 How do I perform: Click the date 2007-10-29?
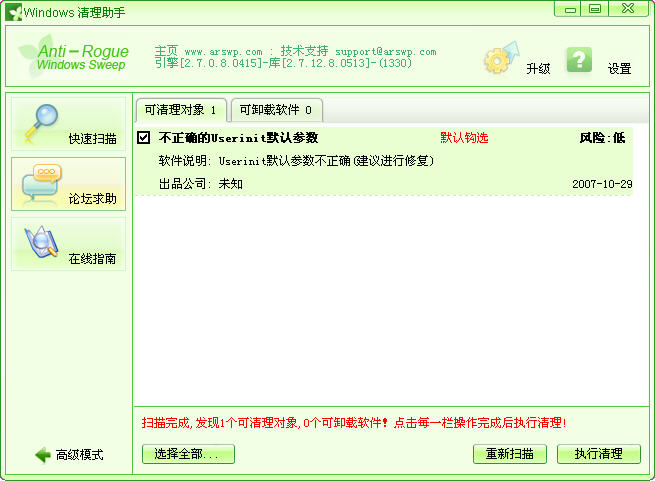[x=602, y=184]
